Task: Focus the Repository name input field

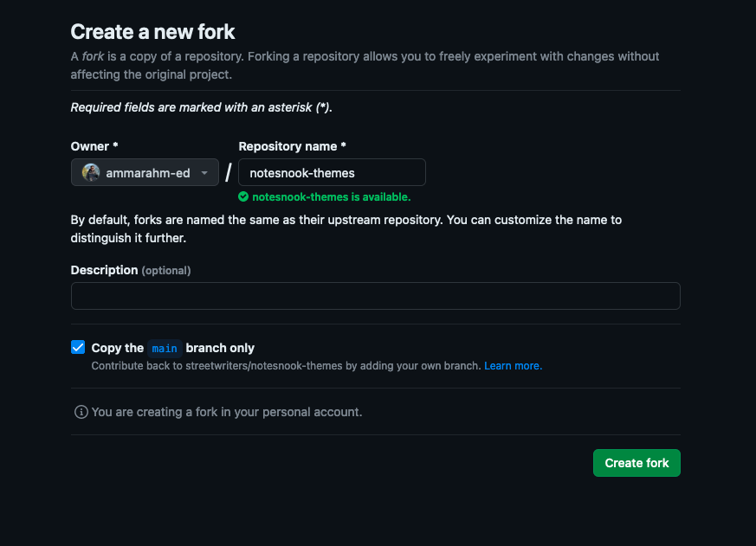Action: pyautogui.click(x=332, y=172)
